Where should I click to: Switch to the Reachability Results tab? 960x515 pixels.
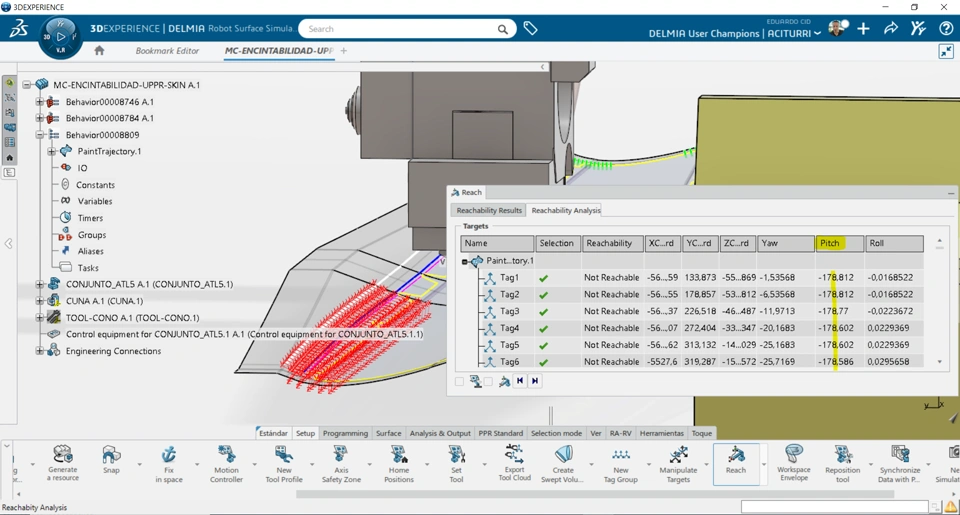click(489, 210)
